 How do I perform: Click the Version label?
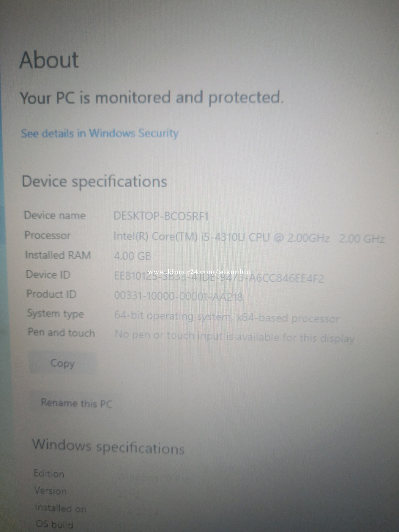[50, 491]
